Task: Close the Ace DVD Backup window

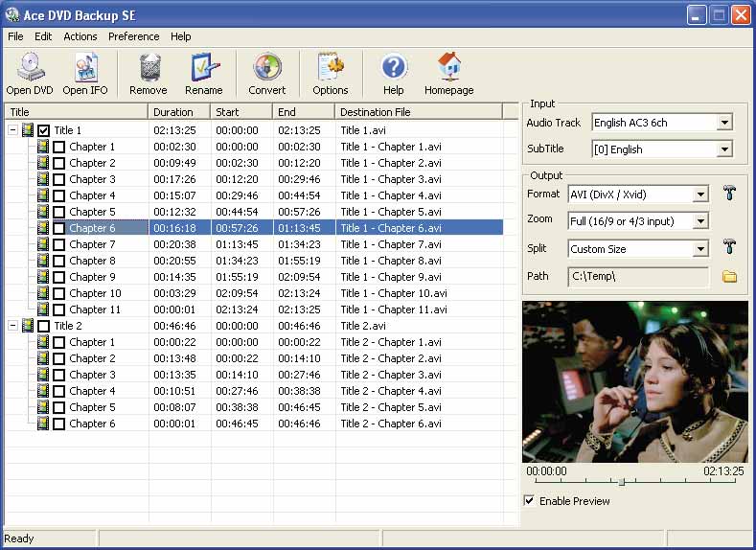Action: point(741,15)
